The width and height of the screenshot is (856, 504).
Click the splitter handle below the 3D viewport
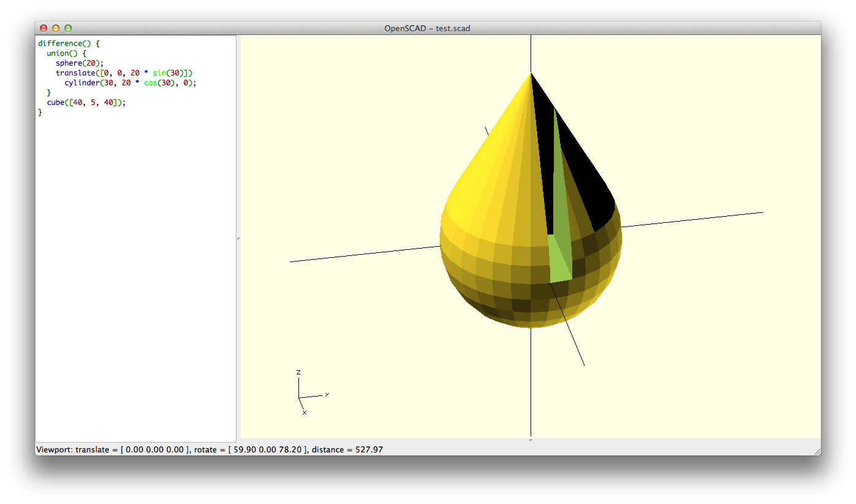(x=530, y=440)
